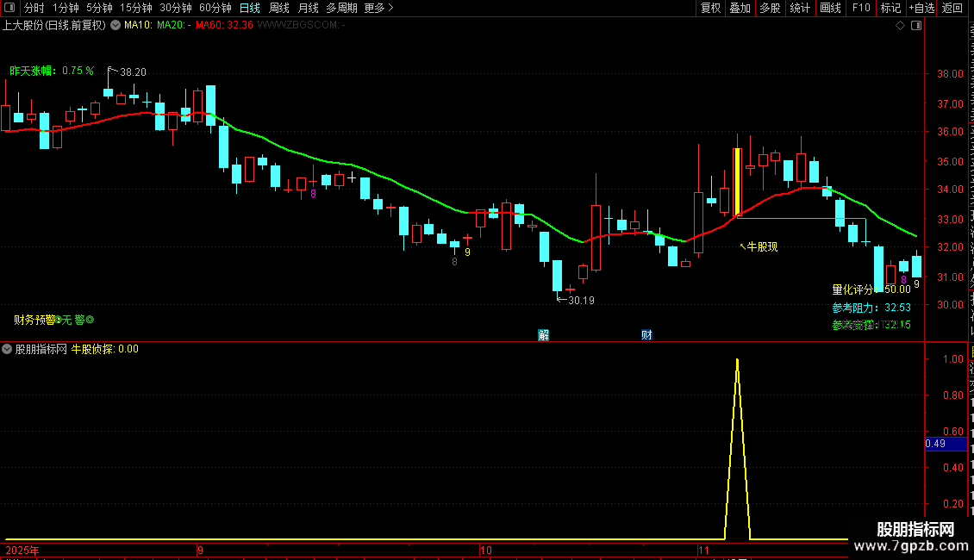Viewport: 974px width, 560px height.
Task: Expand the 更多 periods menu
Action: (378, 8)
